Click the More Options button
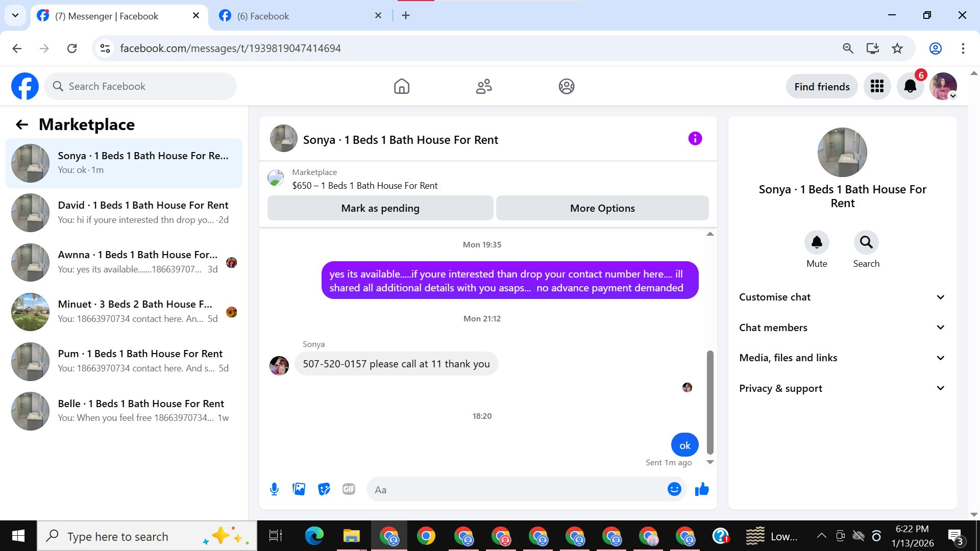 (x=602, y=208)
